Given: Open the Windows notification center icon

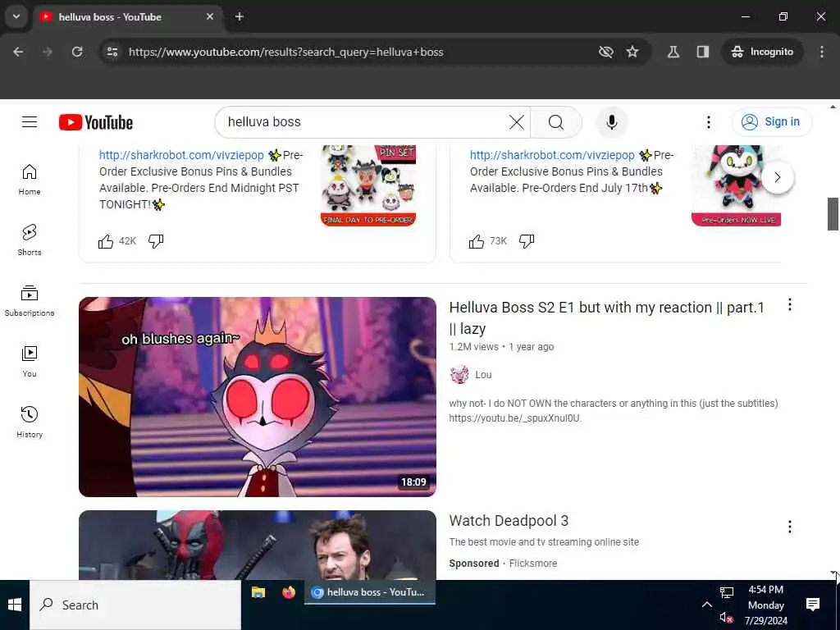Looking at the screenshot, I should [813, 605].
